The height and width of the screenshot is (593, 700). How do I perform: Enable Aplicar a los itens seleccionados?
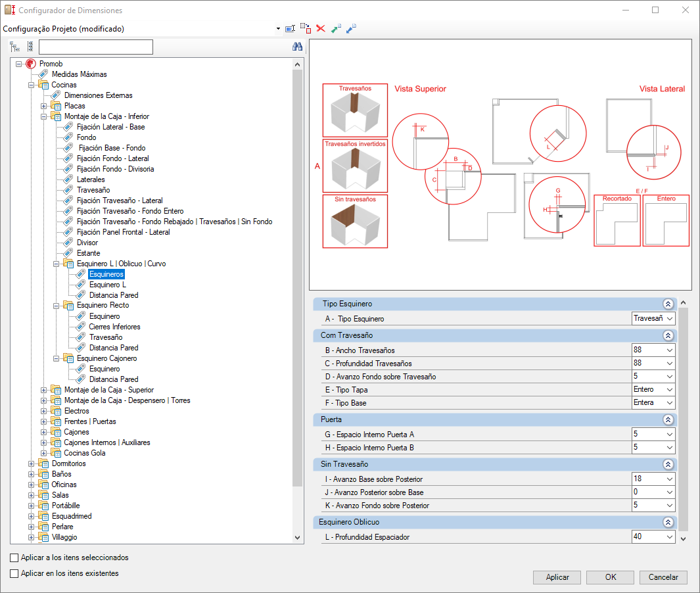14,557
